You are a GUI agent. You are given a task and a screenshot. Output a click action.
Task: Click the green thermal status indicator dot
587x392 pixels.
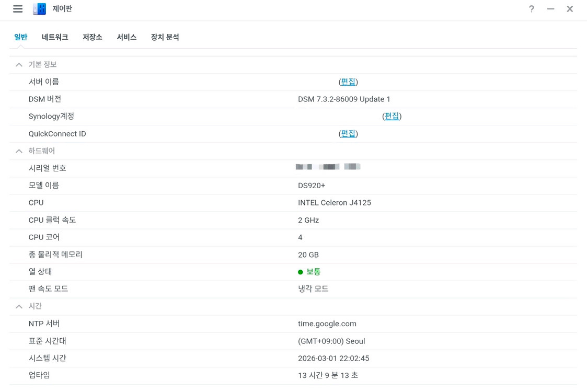coord(301,271)
